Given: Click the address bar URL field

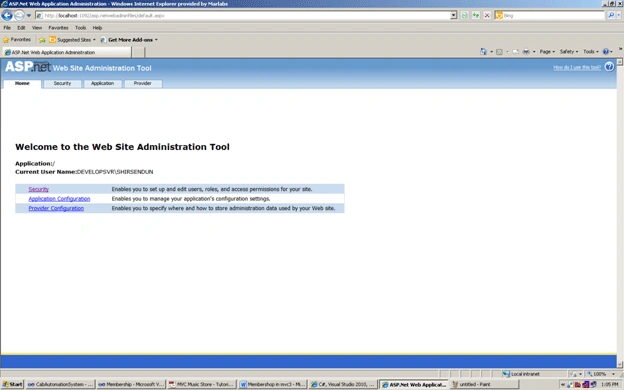Looking at the screenshot, I should pyautogui.click(x=243, y=16).
